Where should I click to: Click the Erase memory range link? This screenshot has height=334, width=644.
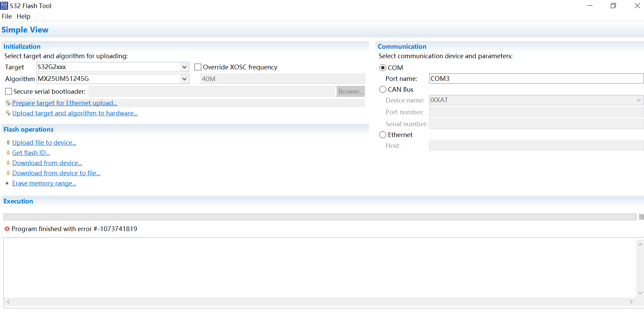(44, 183)
